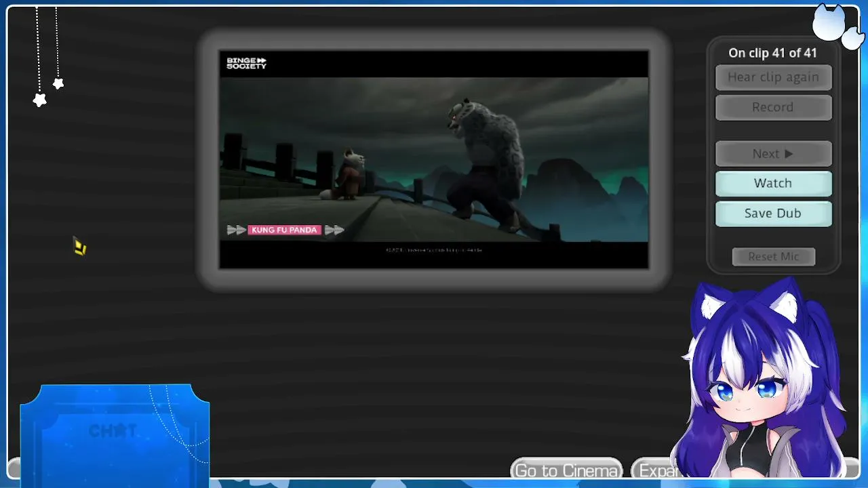Open the Go to Cinema button
The image size is (868, 488).
pyautogui.click(x=566, y=470)
